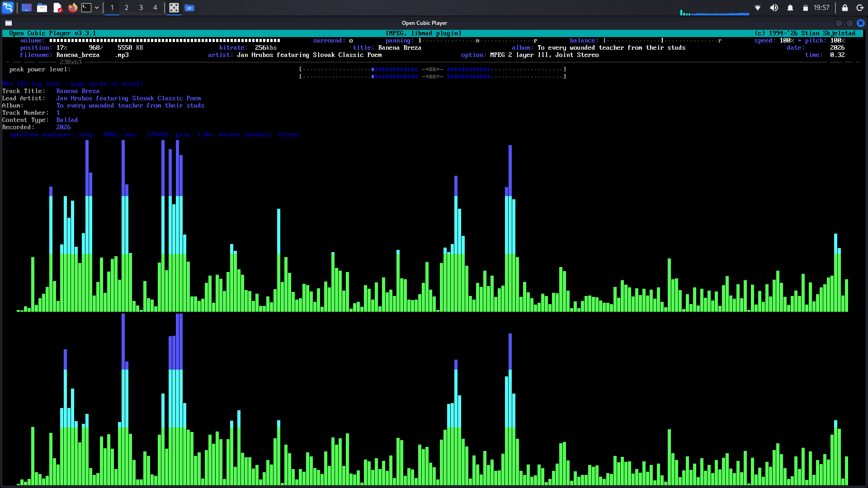Screen dimensions: 868x488
Task: Click the blue linked-folder taskbar icon
Action: pyautogui.click(x=189, y=8)
